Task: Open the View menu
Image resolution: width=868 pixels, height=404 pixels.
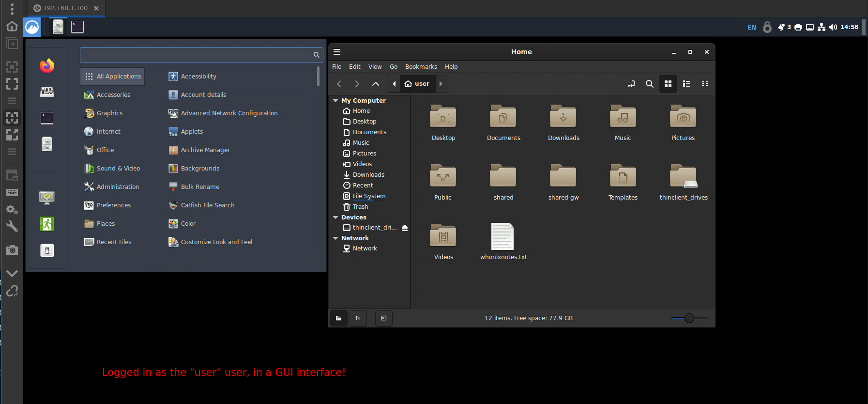Action: (375, 67)
